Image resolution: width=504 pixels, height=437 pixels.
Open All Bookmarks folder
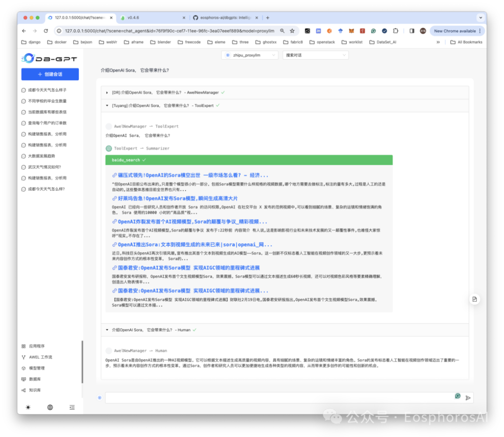(x=466, y=42)
